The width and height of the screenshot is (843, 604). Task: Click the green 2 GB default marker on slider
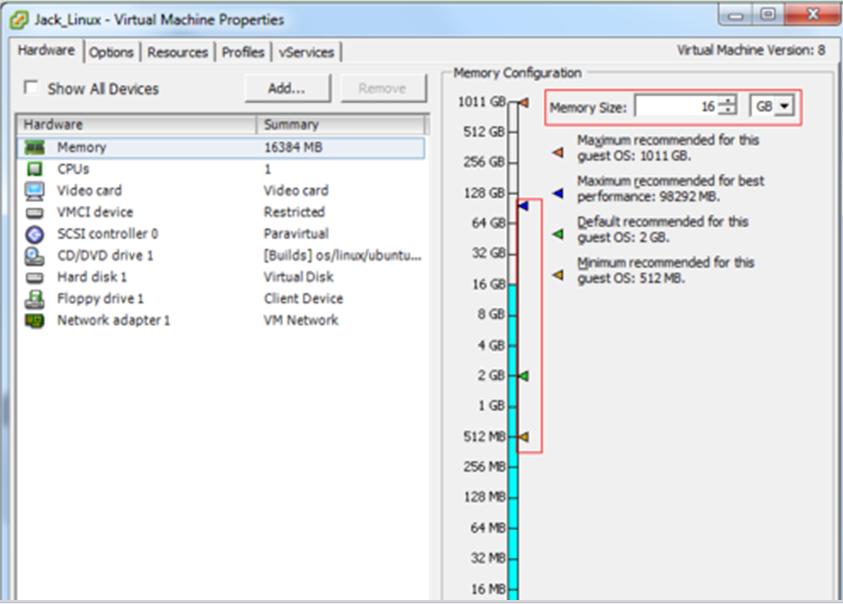tap(522, 376)
